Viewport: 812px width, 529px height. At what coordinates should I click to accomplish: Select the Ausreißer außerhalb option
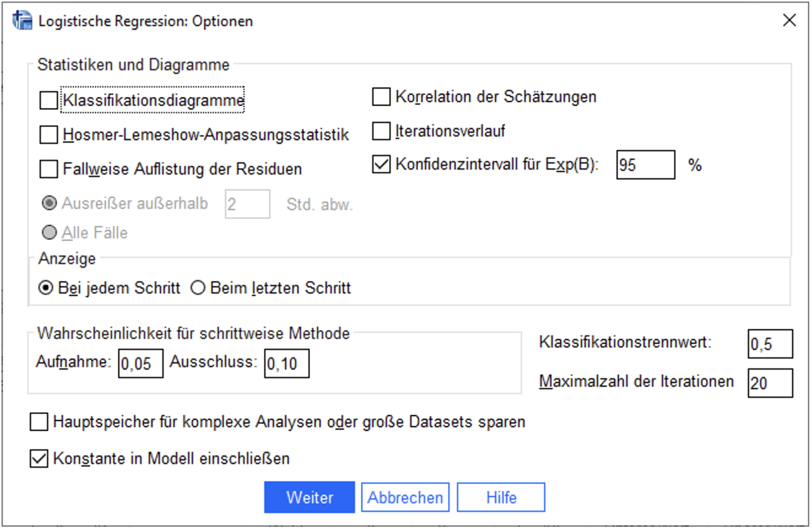50,203
